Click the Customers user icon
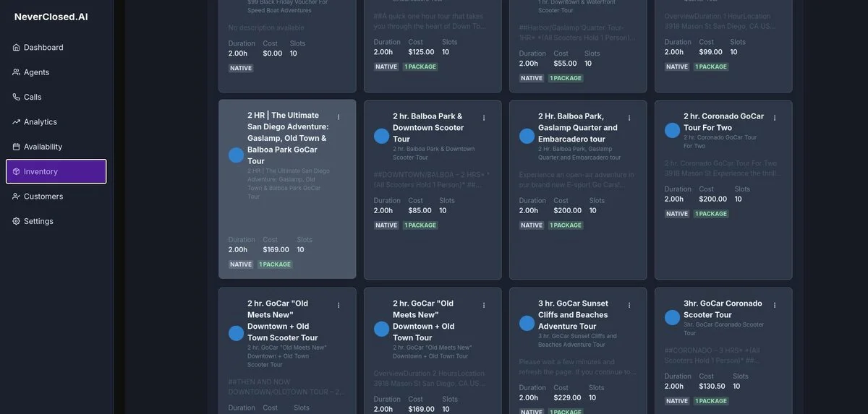This screenshot has width=868, height=414. [x=16, y=197]
